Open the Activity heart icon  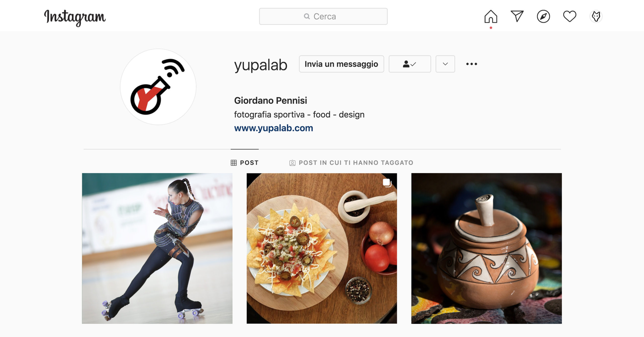click(x=570, y=17)
